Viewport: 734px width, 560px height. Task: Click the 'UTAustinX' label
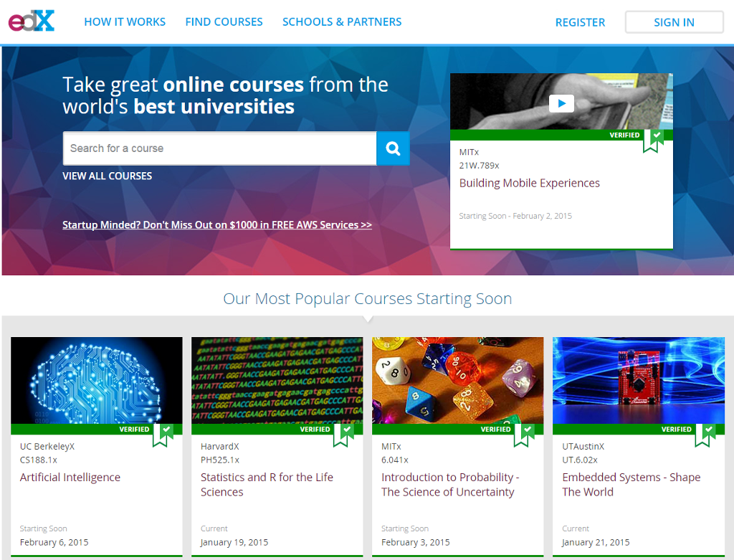(x=583, y=447)
